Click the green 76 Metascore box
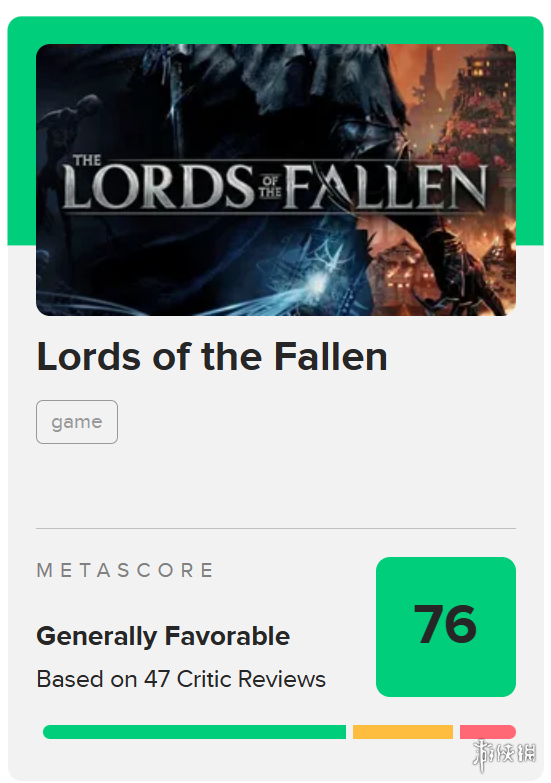The image size is (551, 783). (446, 627)
